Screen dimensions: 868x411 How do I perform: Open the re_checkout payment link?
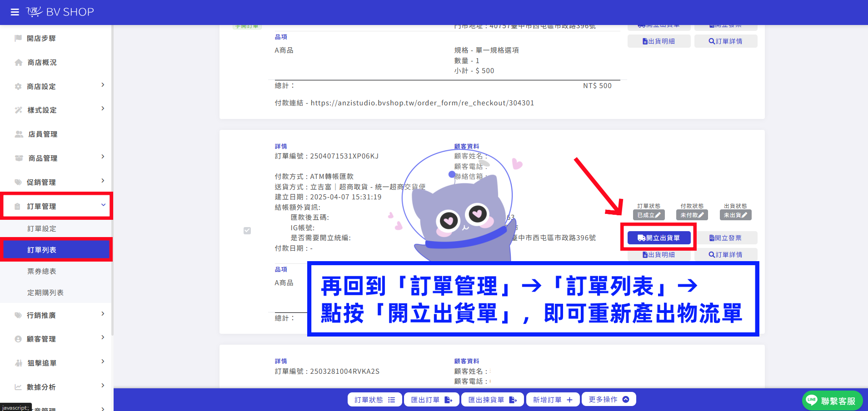[x=422, y=103]
